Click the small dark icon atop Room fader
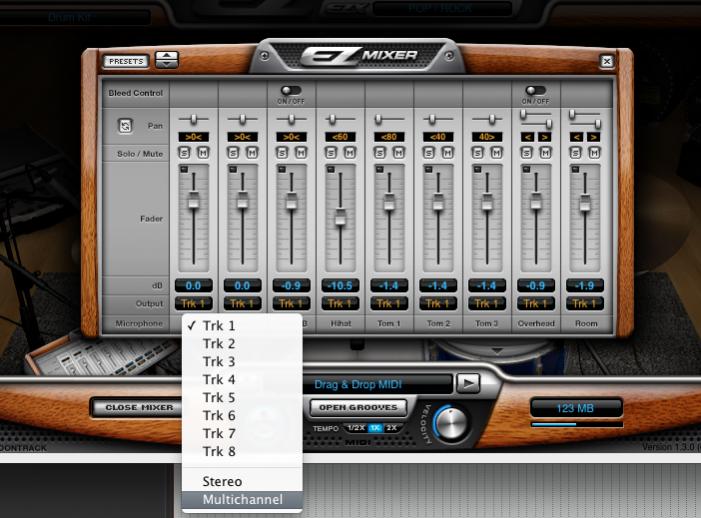Image resolution: width=701 pixels, height=518 pixels. tap(575, 169)
